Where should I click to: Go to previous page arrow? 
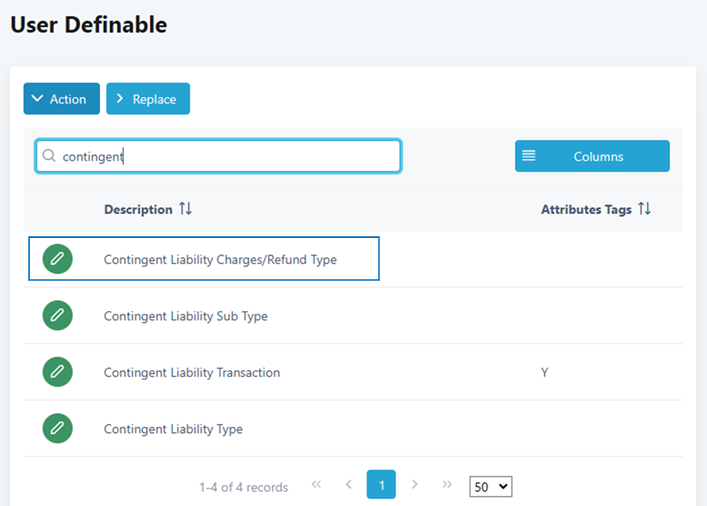coord(348,485)
